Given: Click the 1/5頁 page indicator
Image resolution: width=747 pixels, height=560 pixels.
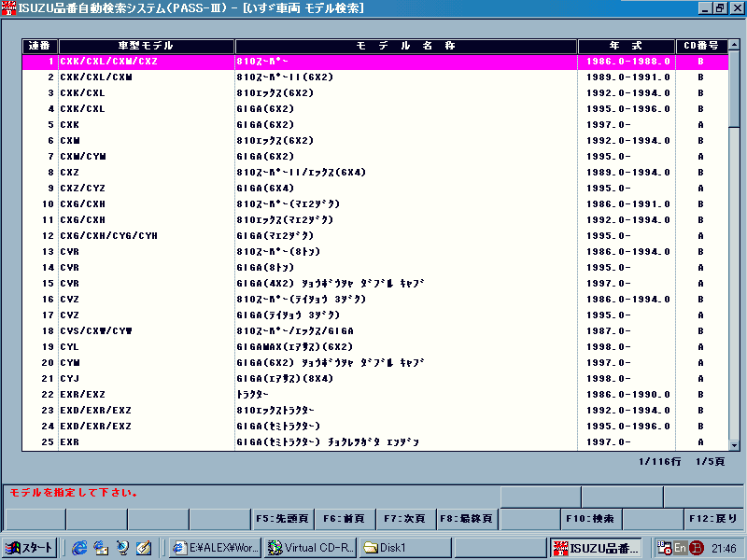Looking at the screenshot, I should click(x=711, y=461).
